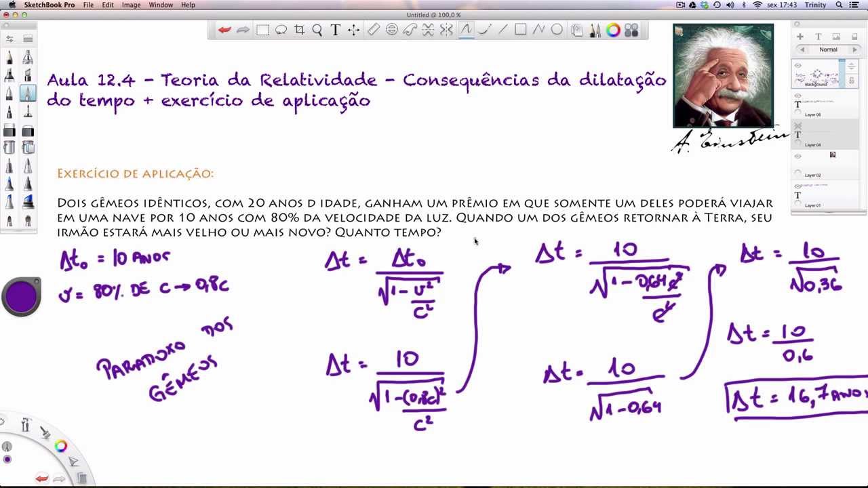
Task: Click the red Undo arrow
Action: [224, 30]
